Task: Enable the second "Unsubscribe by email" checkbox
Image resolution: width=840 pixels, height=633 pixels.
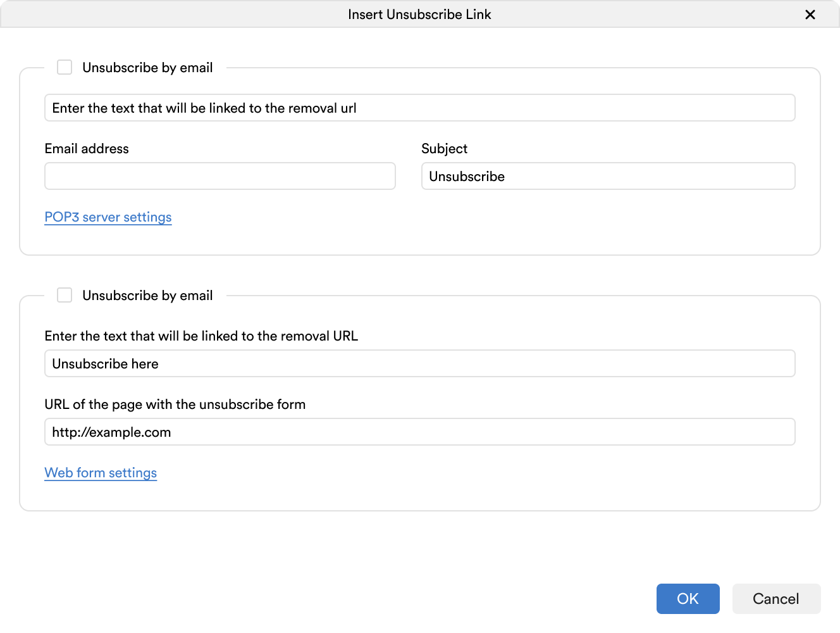Action: click(x=64, y=295)
